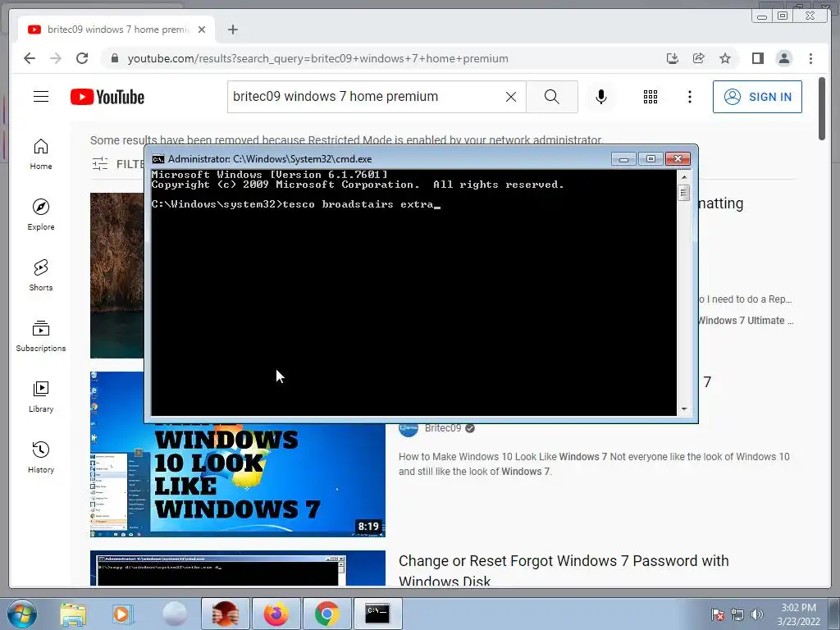This screenshot has height=630, width=840.
Task: Open the volume speaker tray icon
Action: click(757, 614)
